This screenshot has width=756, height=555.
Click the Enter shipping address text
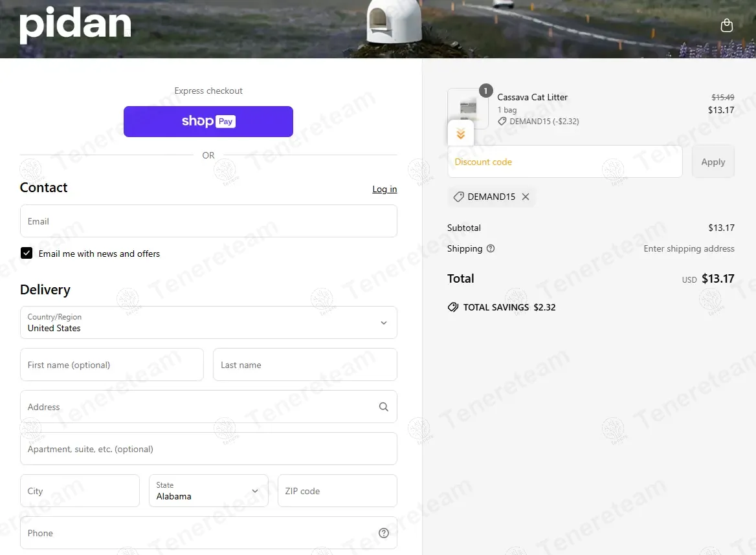pyautogui.click(x=689, y=248)
